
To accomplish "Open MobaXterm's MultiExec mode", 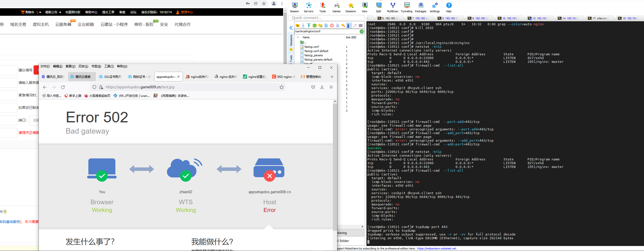I will (x=392, y=7).
